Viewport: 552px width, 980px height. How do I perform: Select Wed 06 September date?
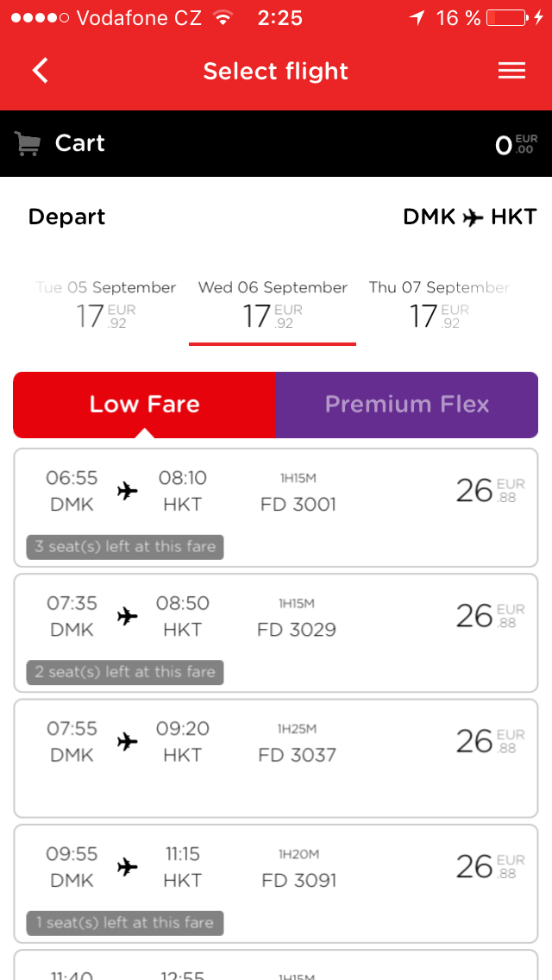click(273, 305)
